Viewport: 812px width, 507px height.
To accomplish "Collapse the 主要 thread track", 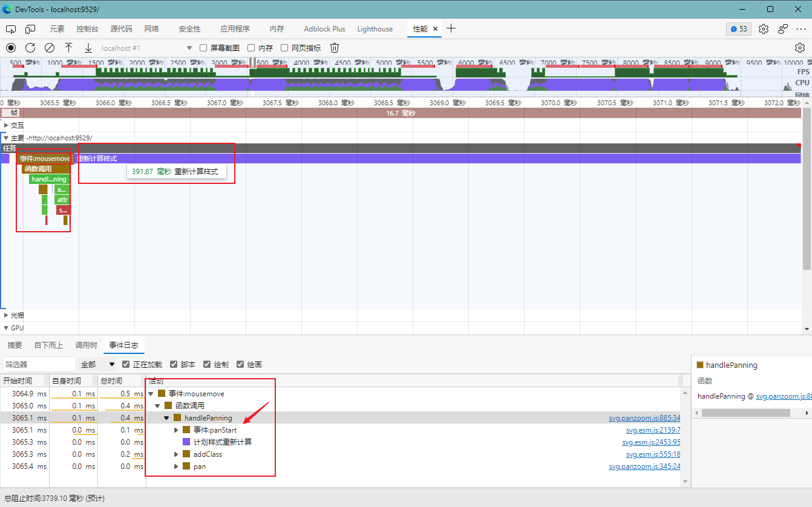I will point(6,138).
